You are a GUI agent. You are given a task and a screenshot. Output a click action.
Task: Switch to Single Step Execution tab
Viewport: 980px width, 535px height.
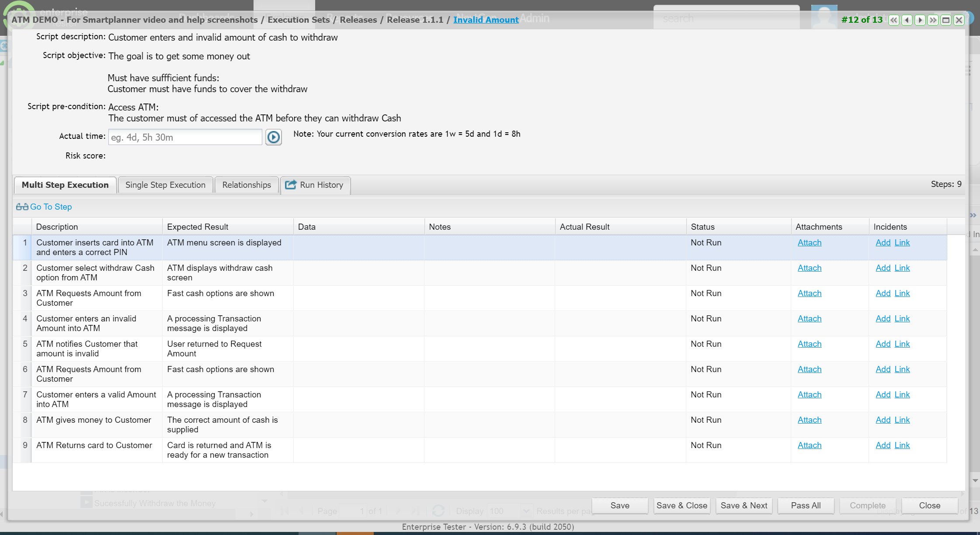click(165, 185)
